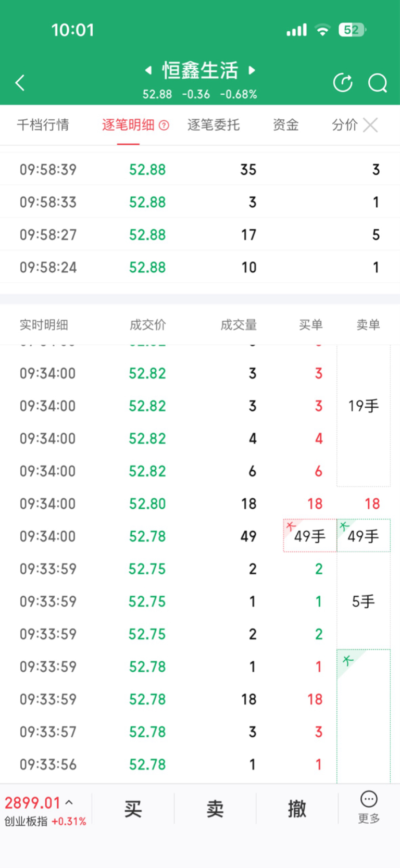Tap volume 6 in the 52.82 row
400x868 pixels.
point(253,471)
